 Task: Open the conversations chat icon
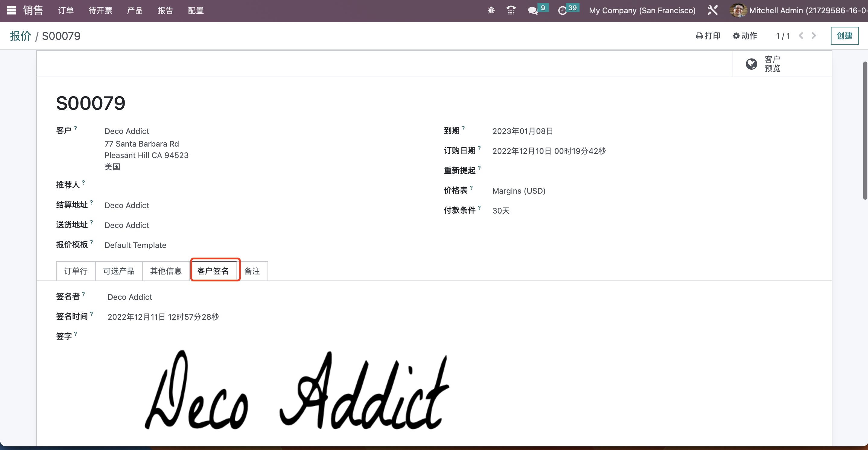pos(533,11)
